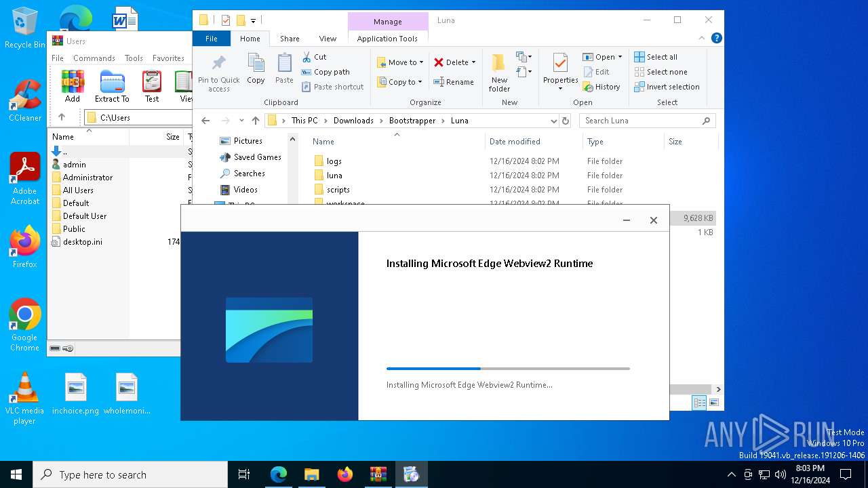Image resolution: width=868 pixels, height=488 pixels.
Task: Open Task View on the taskbar
Action: (x=244, y=474)
